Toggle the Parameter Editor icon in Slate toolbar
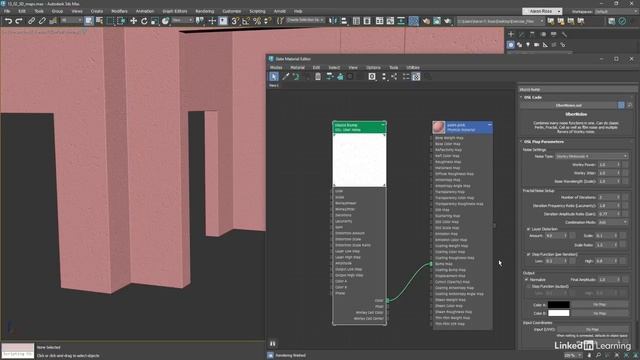The height and width of the screenshot is (360, 640). pyautogui.click(x=416, y=76)
